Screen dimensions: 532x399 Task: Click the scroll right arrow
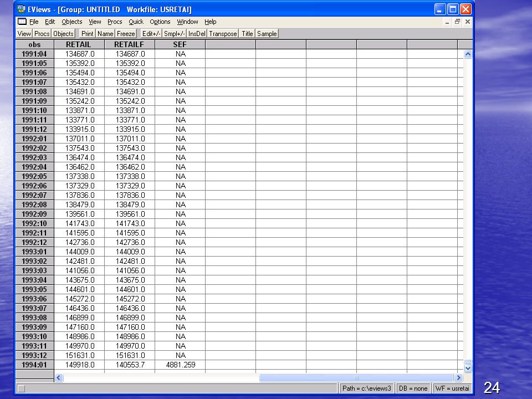(459, 377)
